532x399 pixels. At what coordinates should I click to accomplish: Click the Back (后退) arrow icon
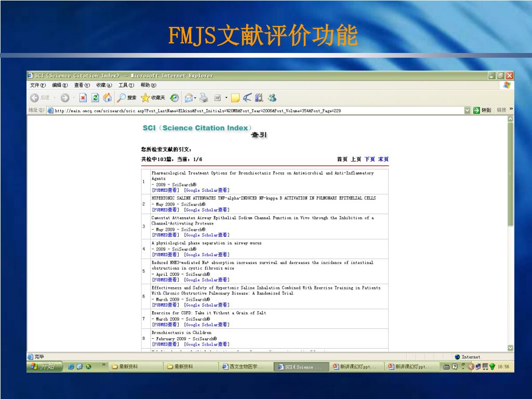point(34,98)
